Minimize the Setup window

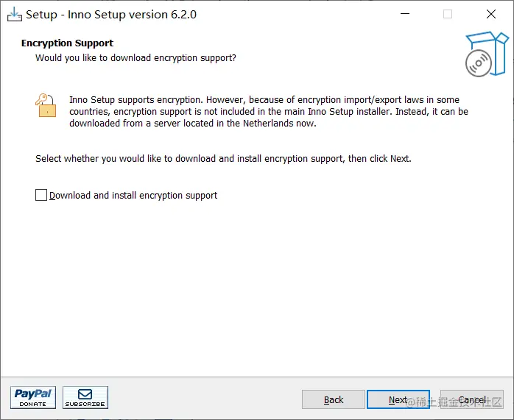(x=405, y=14)
